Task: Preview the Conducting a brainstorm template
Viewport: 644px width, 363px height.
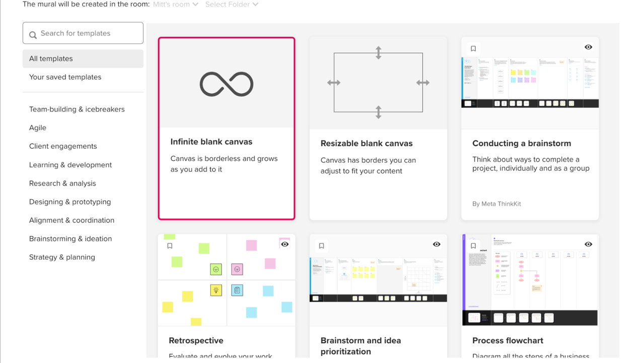Action: click(588, 47)
